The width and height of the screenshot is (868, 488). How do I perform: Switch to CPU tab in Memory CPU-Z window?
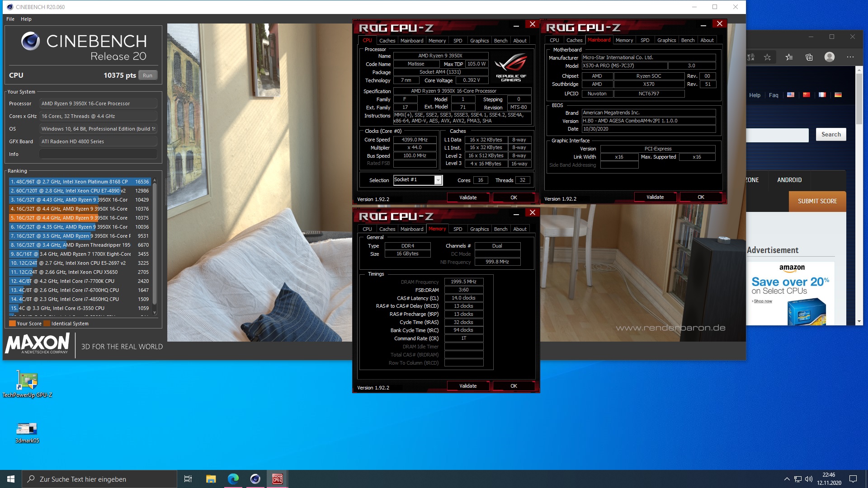(x=367, y=229)
